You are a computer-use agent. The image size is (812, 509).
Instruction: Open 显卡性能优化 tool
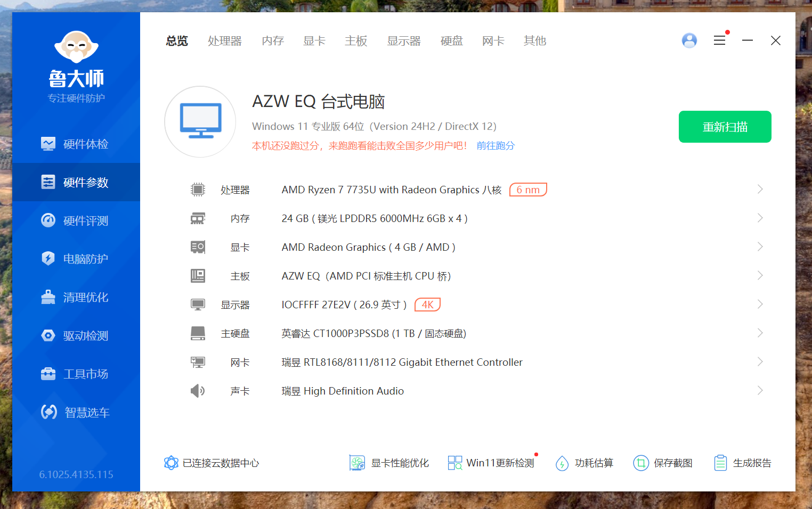click(389, 463)
